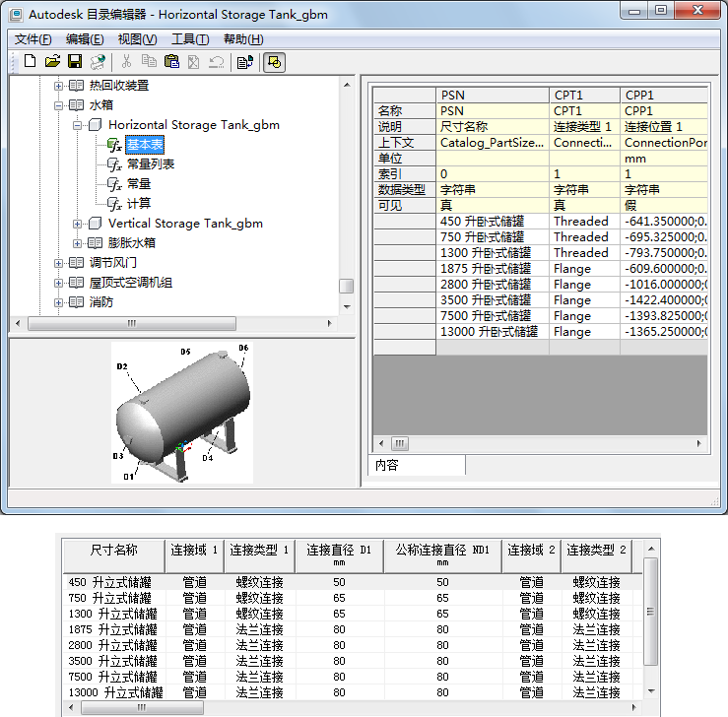Open the 工具(T) menu
The height and width of the screenshot is (717, 728).
coord(190,39)
